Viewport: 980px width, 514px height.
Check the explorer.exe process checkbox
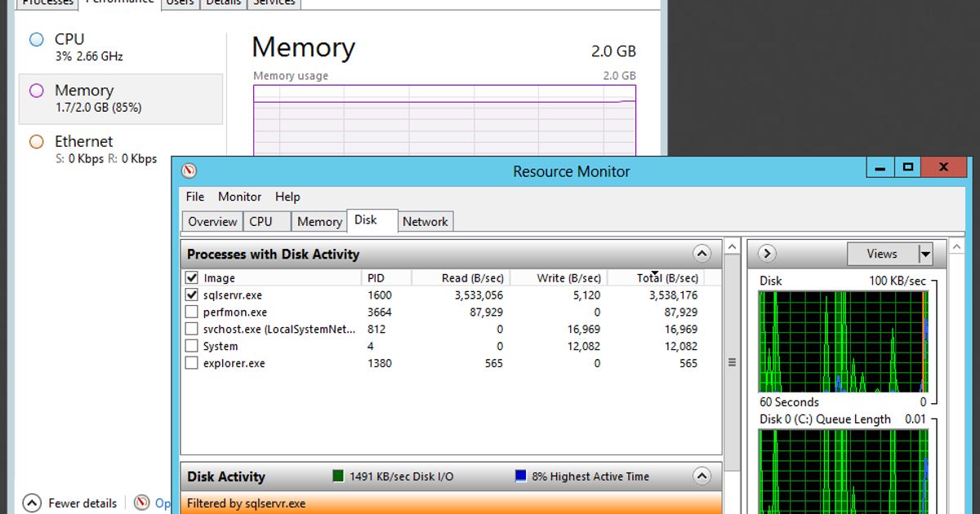coord(192,364)
